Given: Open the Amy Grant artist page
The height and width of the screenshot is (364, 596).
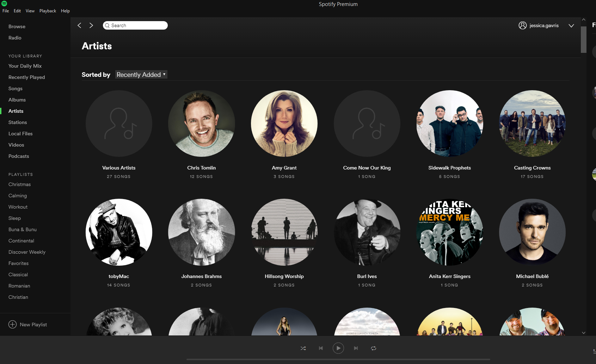Looking at the screenshot, I should (284, 124).
